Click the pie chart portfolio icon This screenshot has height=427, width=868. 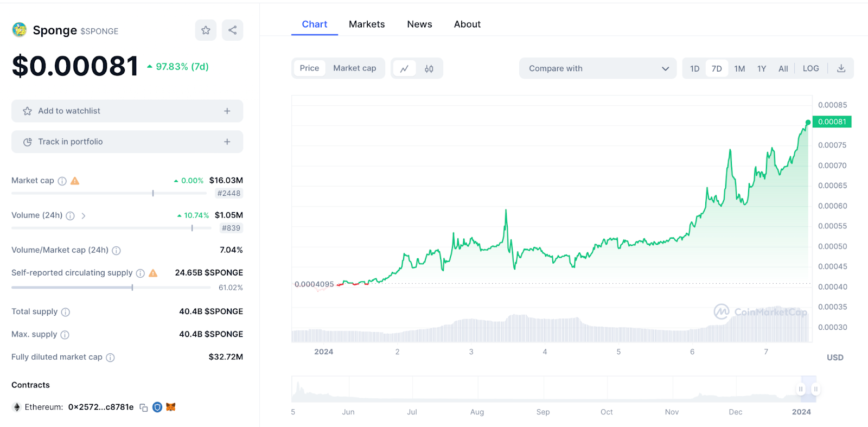tap(28, 142)
